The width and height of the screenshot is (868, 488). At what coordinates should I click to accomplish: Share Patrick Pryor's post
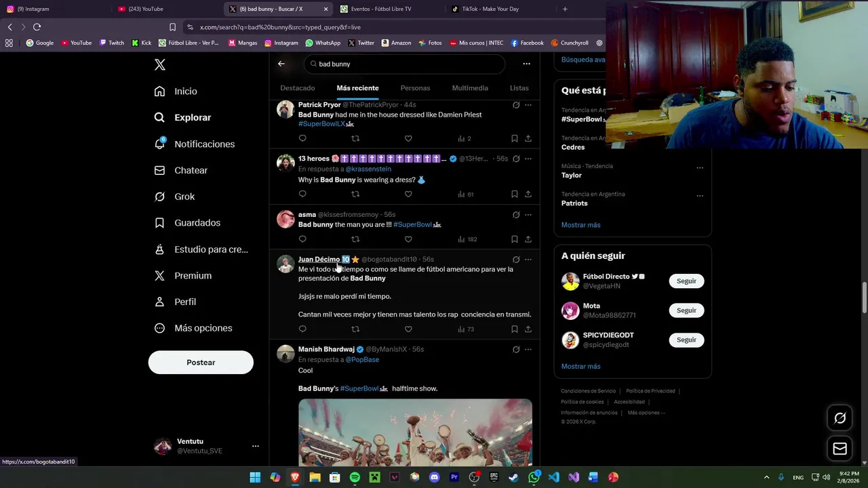[528, 138]
